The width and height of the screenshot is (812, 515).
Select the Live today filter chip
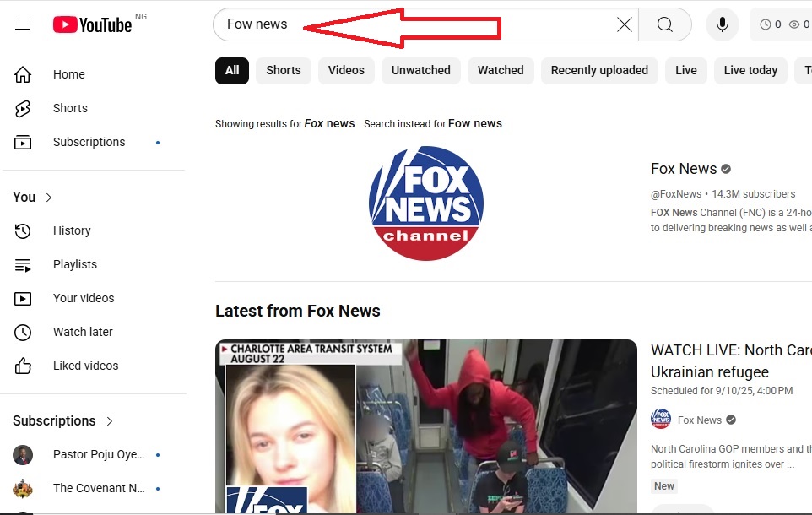coord(751,70)
